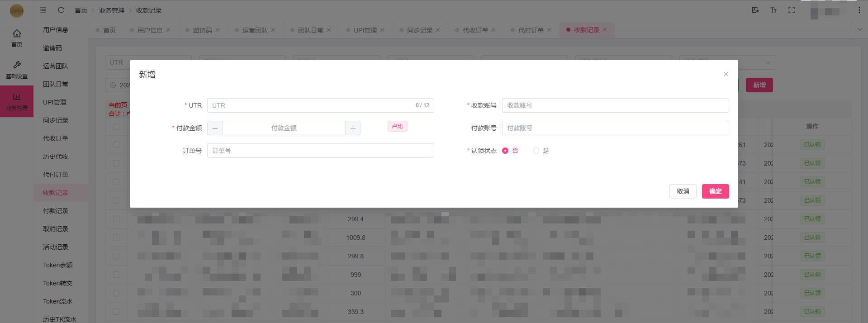Image resolution: width=868 pixels, height=323 pixels.
Task: Click the refresh page icon
Action: [x=61, y=10]
